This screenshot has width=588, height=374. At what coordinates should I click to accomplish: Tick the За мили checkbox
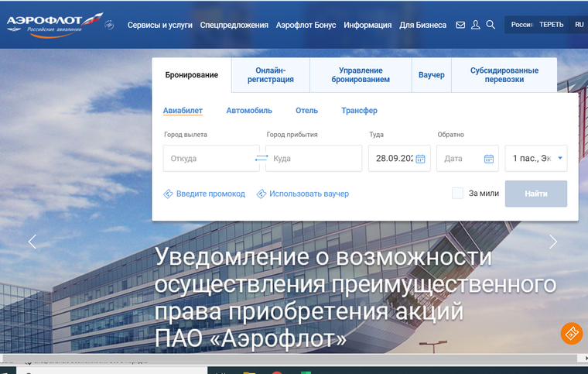pos(457,193)
